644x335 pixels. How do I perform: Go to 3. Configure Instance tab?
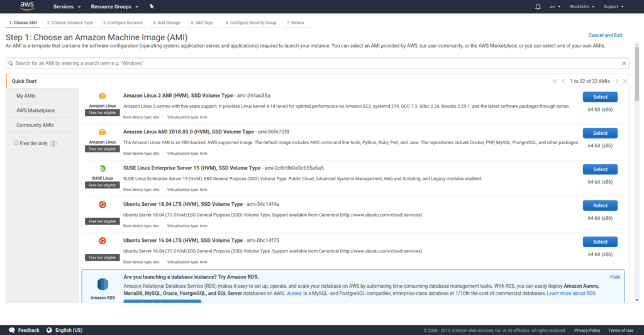[x=123, y=23]
